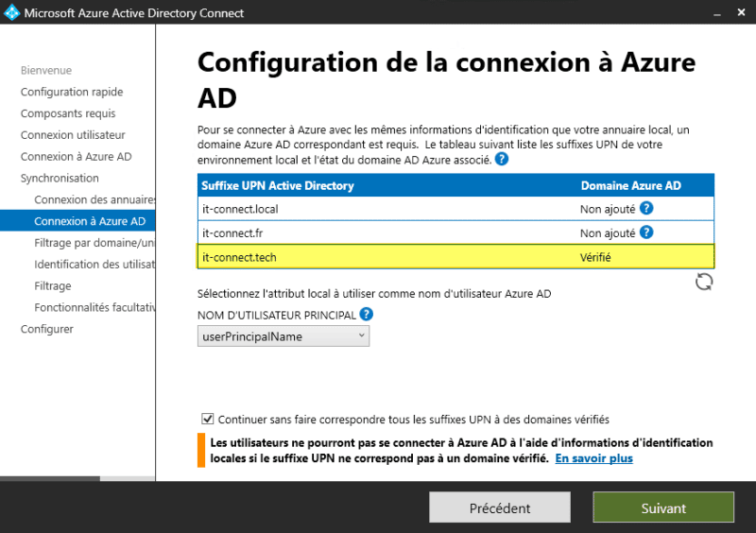Select it-connect.local table cell
This screenshot has width=756, height=533.
coord(240,209)
